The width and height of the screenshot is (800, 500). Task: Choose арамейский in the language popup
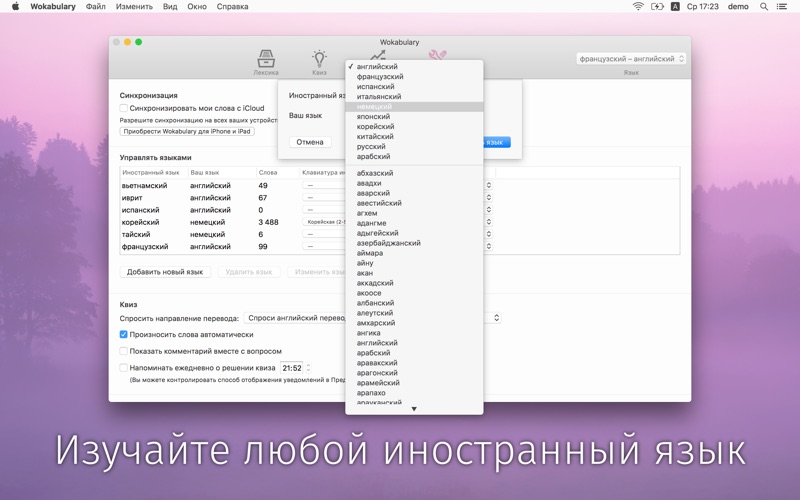pos(414,383)
